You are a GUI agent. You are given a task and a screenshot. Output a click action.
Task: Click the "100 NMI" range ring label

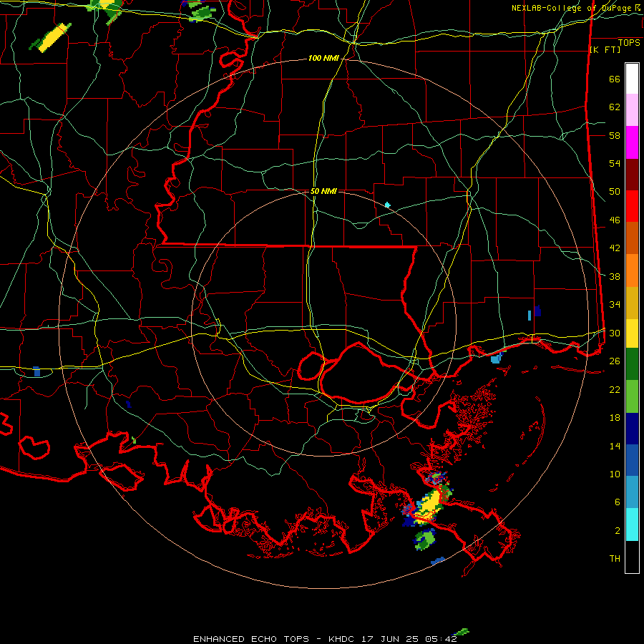tap(323, 59)
